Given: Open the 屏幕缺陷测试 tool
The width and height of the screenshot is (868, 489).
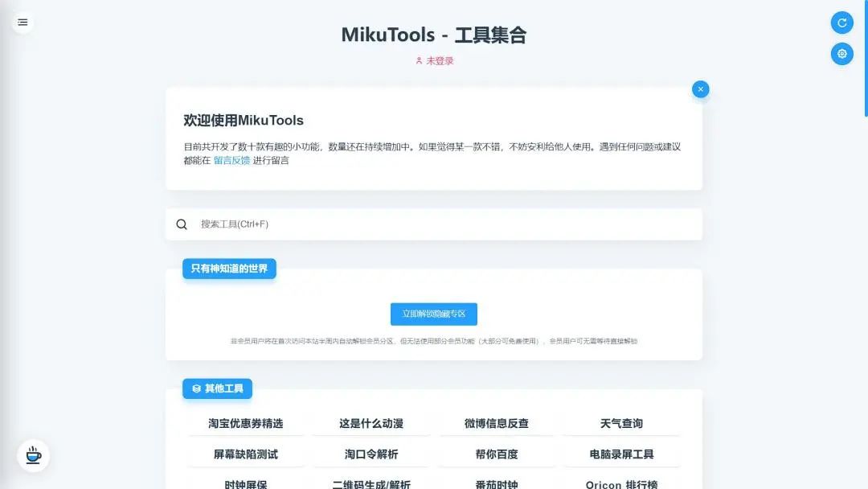Looking at the screenshot, I should tap(246, 454).
